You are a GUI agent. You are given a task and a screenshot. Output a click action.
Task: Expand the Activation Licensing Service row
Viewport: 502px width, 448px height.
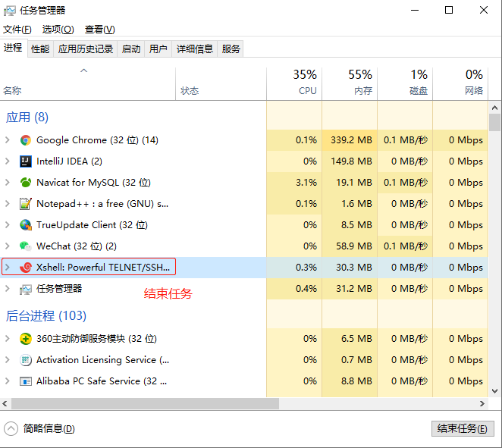coord(8,359)
